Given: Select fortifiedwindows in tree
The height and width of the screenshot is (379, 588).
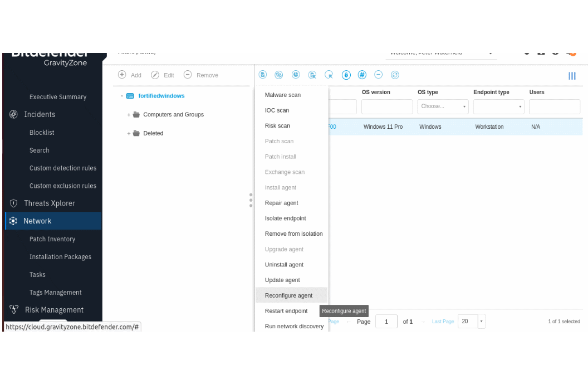Looking at the screenshot, I should pyautogui.click(x=161, y=96).
